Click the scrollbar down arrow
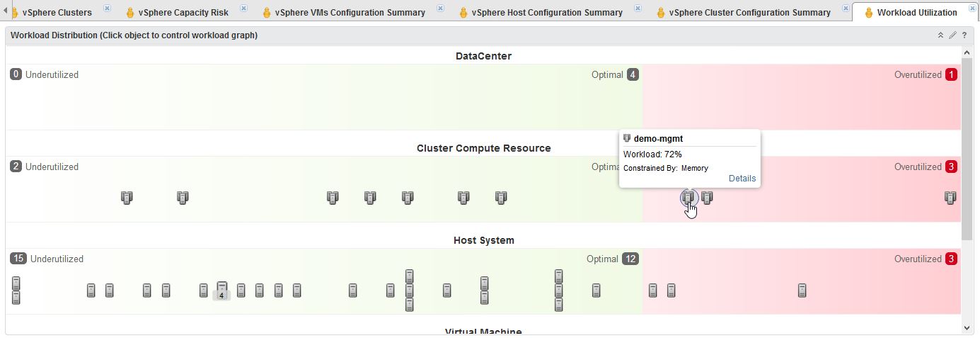The height and width of the screenshot is (338, 980). 967,327
